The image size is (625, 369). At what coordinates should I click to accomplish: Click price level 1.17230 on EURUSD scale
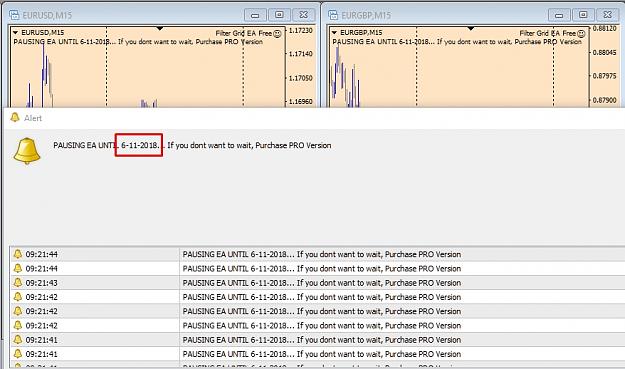tap(301, 31)
